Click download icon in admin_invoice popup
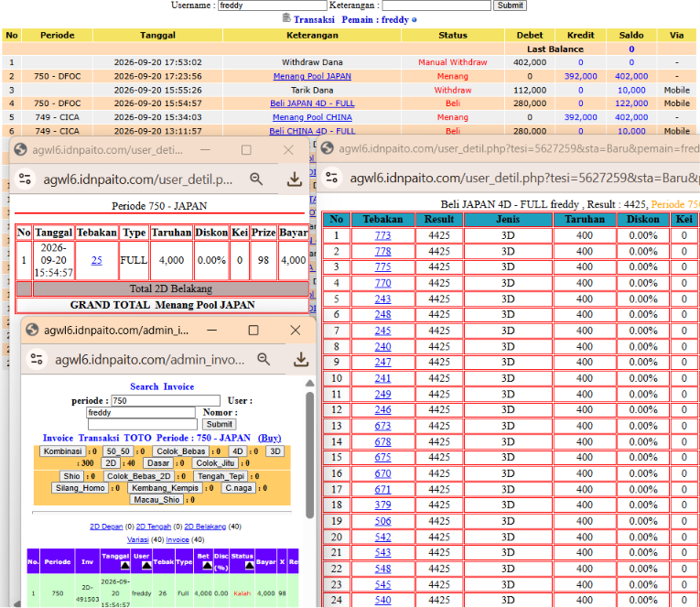 pyautogui.click(x=301, y=359)
